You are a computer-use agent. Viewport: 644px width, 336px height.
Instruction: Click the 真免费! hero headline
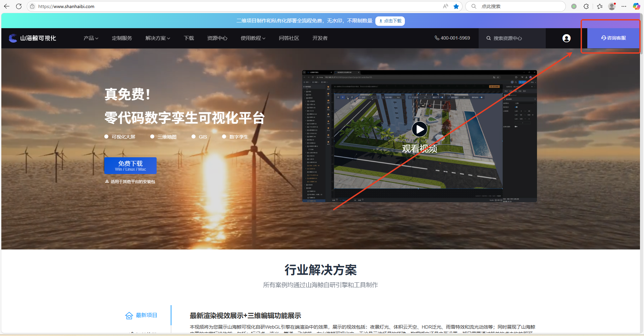[x=127, y=94]
